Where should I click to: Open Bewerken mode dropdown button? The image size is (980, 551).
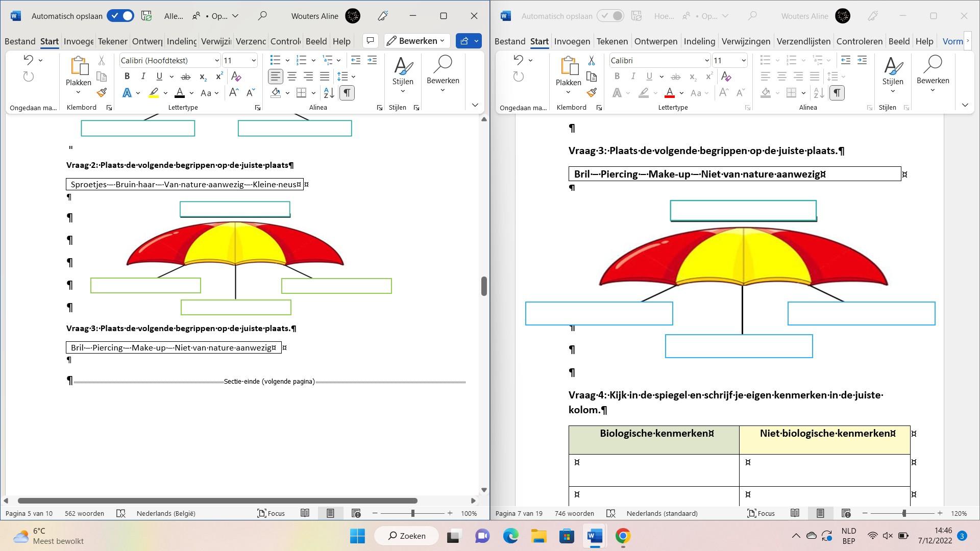click(417, 41)
